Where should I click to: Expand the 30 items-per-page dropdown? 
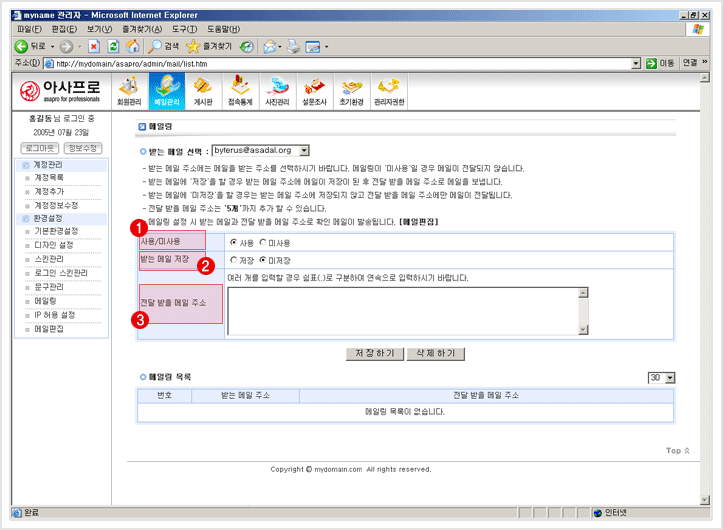tap(670, 378)
